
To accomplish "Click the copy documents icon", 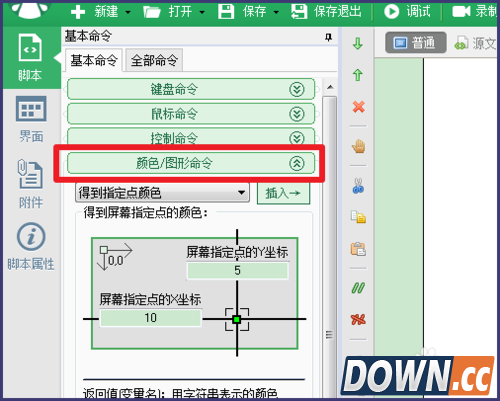I will 358,217.
